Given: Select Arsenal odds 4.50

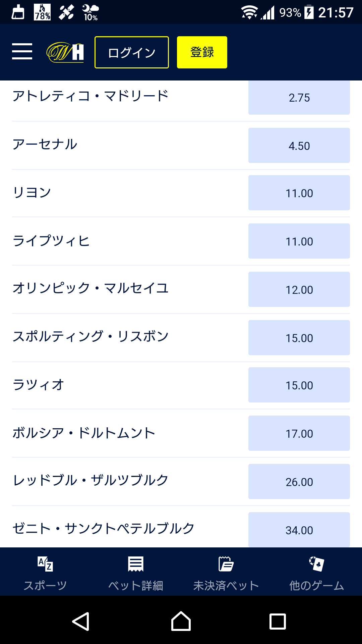Looking at the screenshot, I should point(299,146).
